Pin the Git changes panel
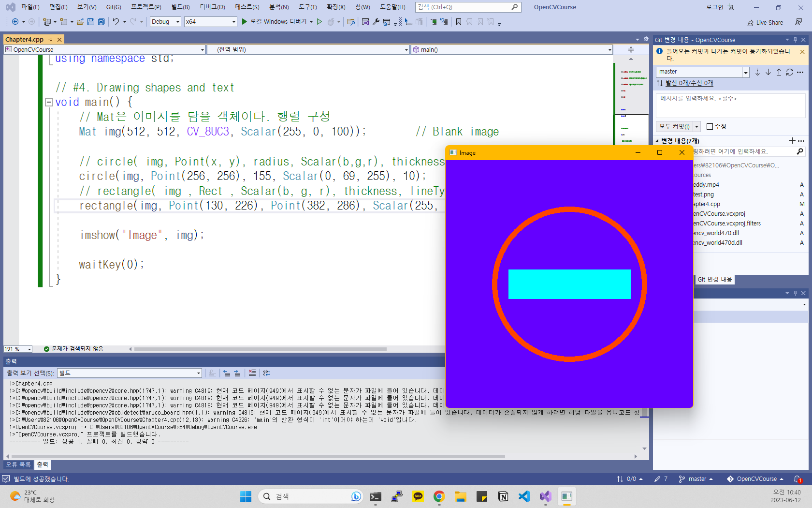Screen dimensions: 812x508 click(x=795, y=40)
